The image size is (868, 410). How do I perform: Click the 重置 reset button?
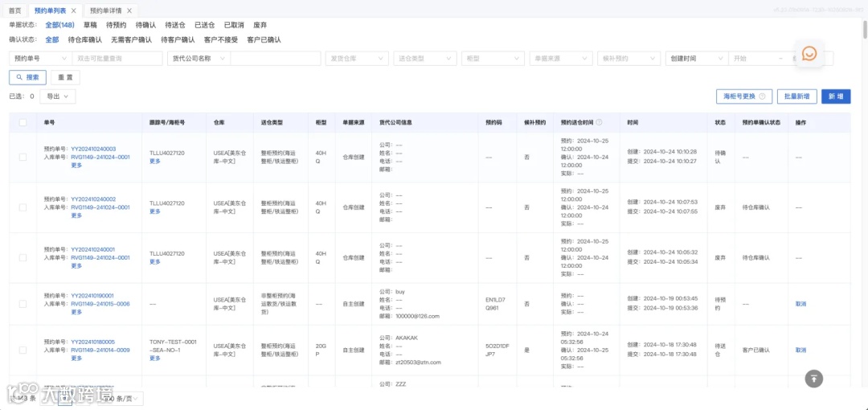pos(65,77)
